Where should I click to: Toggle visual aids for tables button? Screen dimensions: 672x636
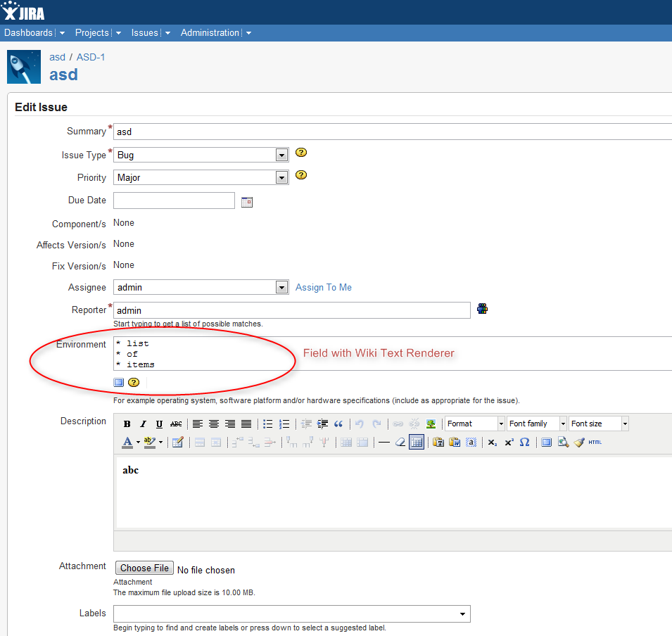(x=417, y=443)
